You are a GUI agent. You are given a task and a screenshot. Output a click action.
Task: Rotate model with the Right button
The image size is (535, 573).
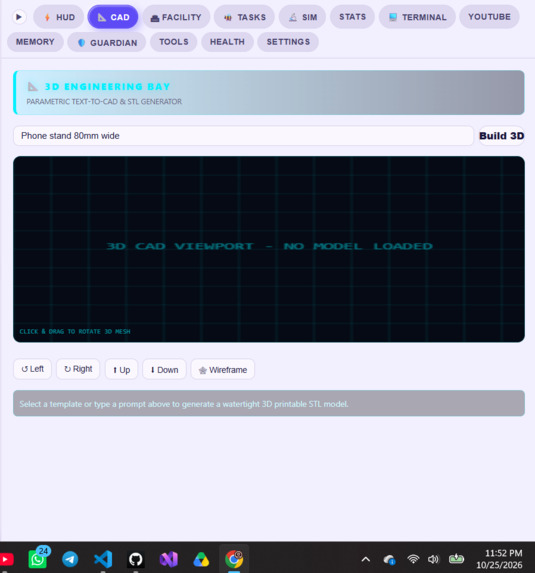(x=78, y=369)
